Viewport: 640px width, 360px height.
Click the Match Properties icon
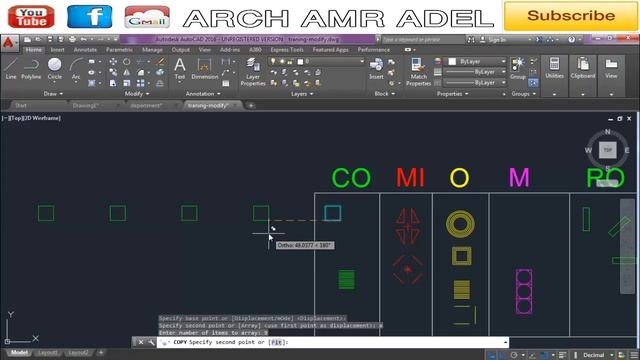click(x=418, y=72)
